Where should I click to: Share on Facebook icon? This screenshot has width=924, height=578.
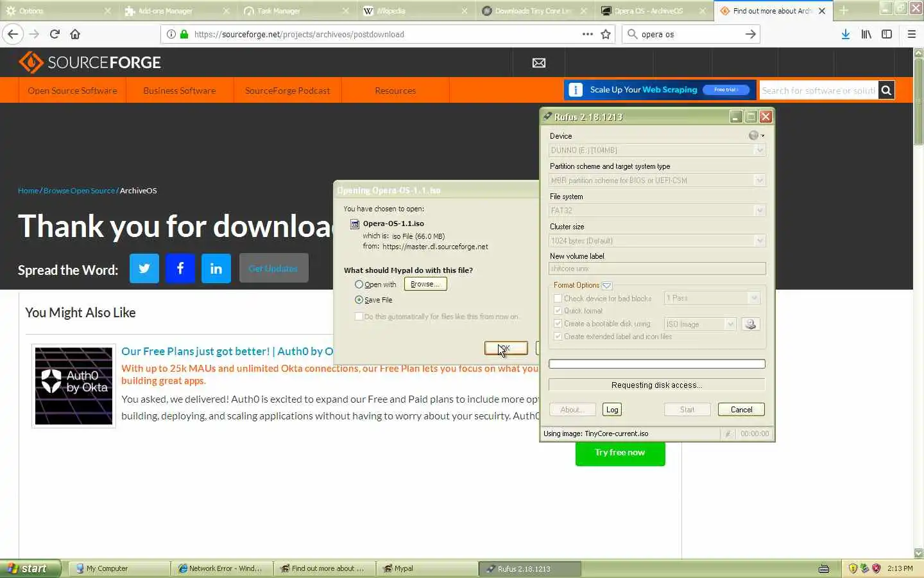coord(180,268)
